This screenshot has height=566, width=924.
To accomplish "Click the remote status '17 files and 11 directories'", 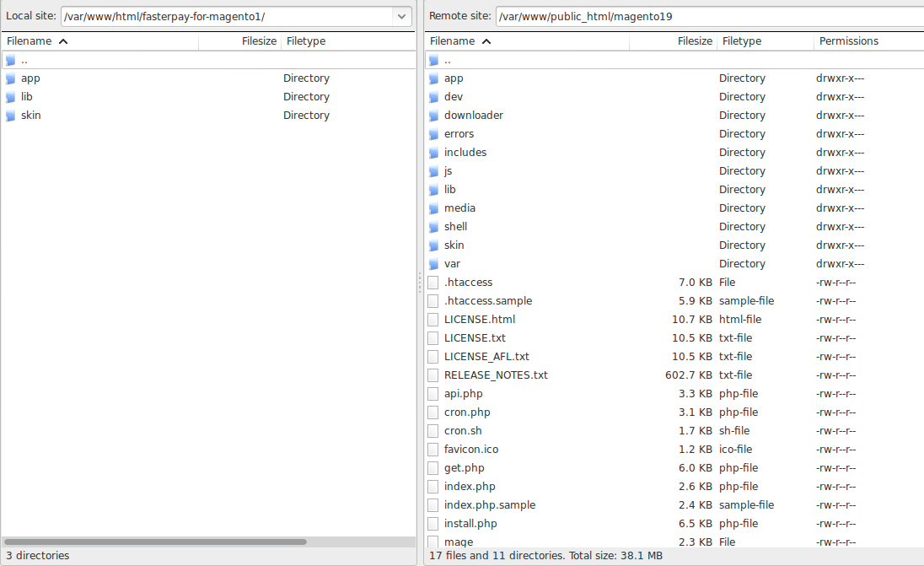I will pos(497,555).
